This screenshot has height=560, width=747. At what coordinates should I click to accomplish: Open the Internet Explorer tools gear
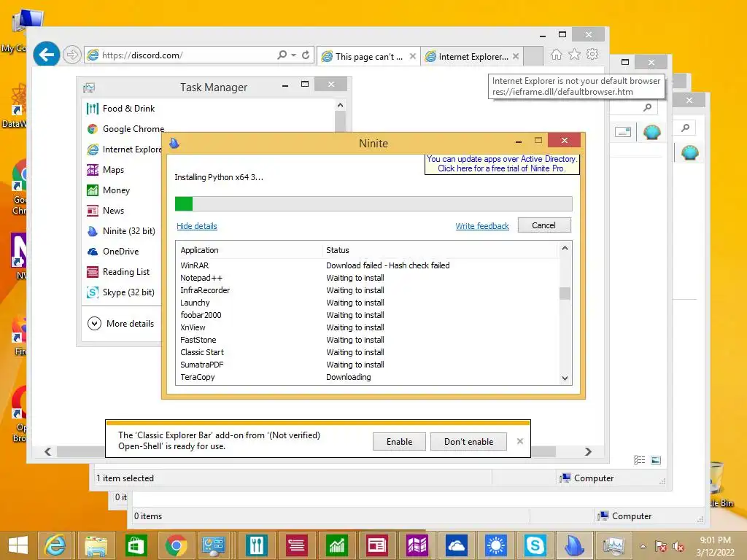point(592,54)
